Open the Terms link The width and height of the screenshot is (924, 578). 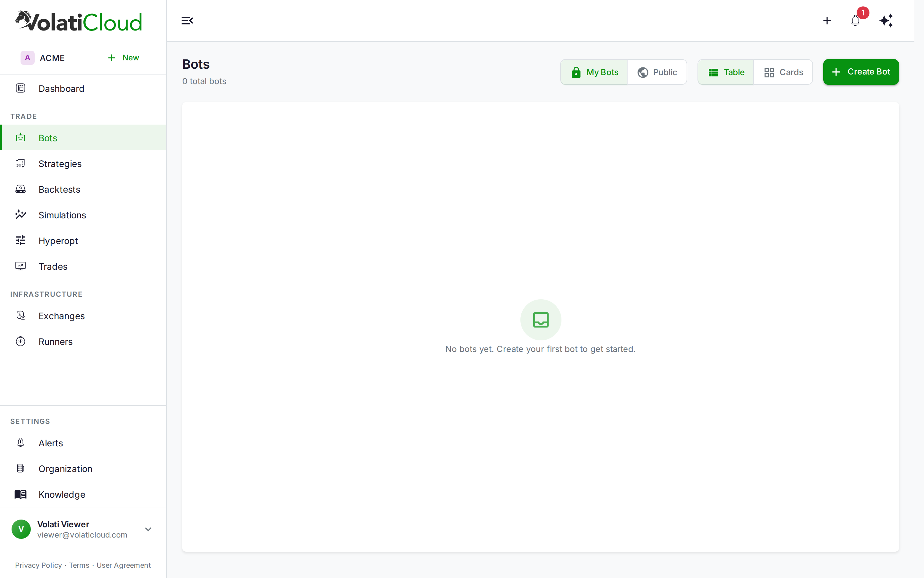point(79,565)
